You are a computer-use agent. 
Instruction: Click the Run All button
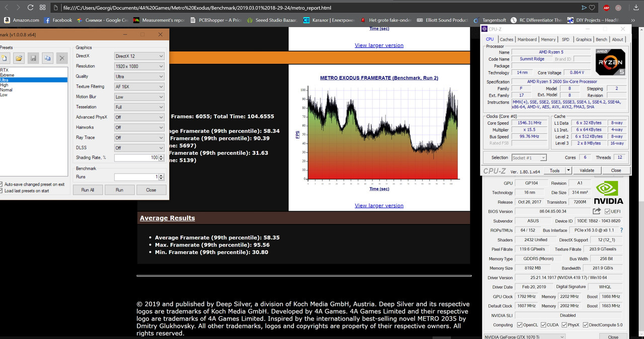(x=88, y=190)
